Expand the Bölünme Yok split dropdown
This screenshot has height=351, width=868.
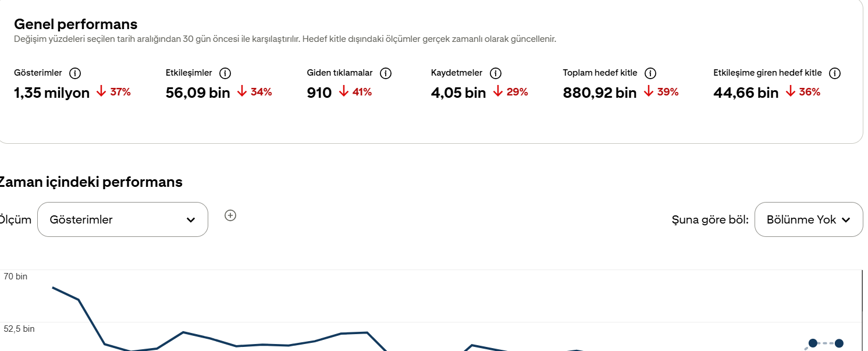[x=809, y=219]
